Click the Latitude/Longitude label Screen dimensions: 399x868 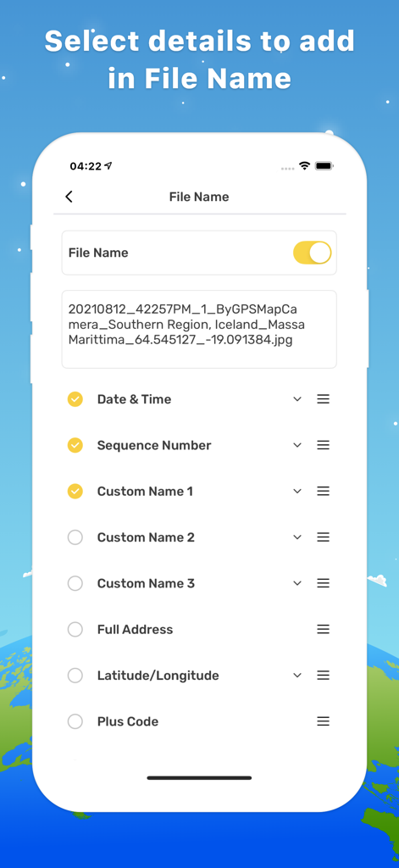pos(158,676)
